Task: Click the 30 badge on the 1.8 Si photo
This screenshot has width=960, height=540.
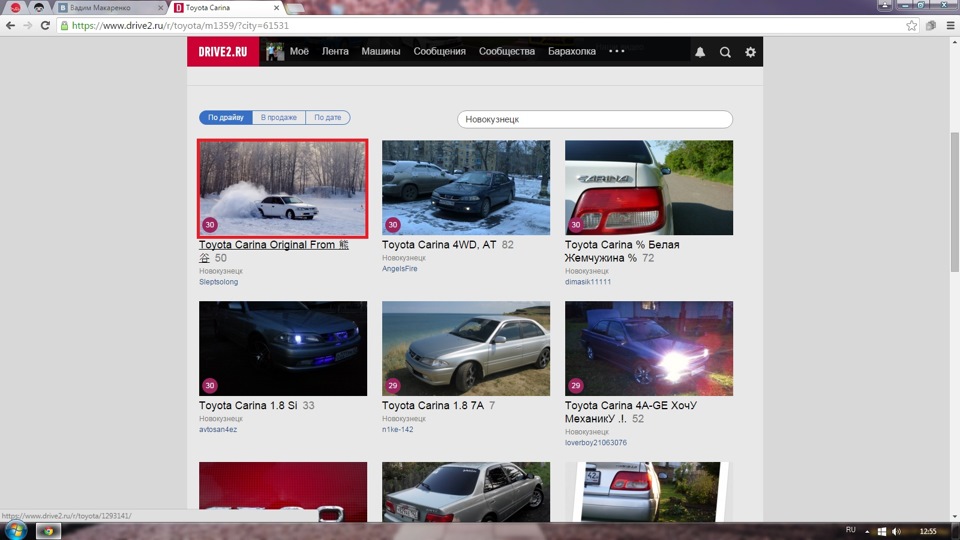Action: (x=210, y=386)
